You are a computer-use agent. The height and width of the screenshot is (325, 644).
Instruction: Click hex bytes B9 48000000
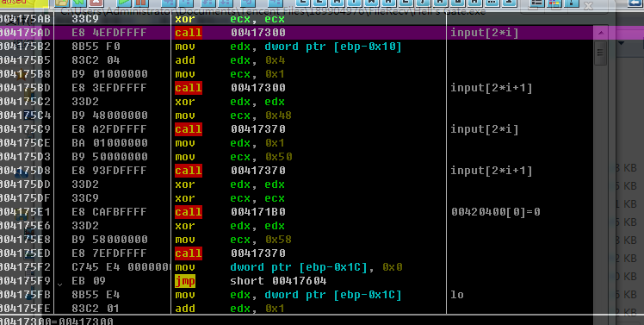coord(109,116)
